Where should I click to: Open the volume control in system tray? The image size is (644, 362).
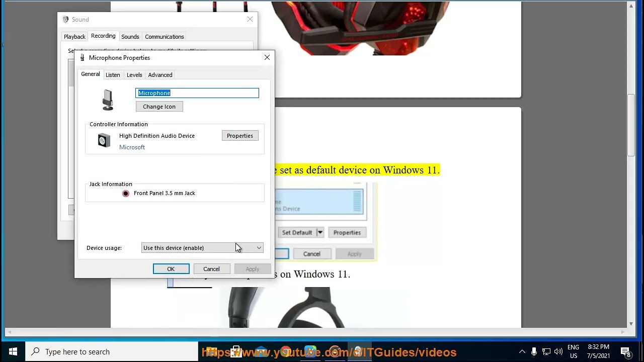(558, 352)
